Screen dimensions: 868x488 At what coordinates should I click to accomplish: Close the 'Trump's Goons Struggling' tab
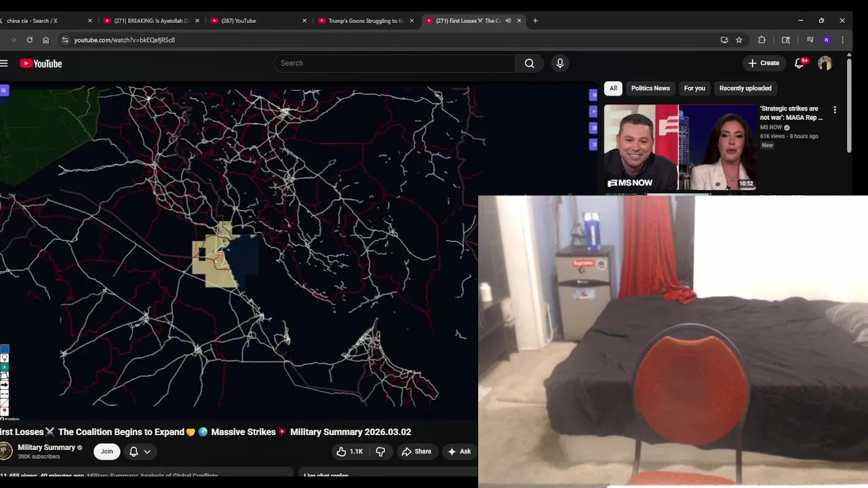(x=412, y=20)
